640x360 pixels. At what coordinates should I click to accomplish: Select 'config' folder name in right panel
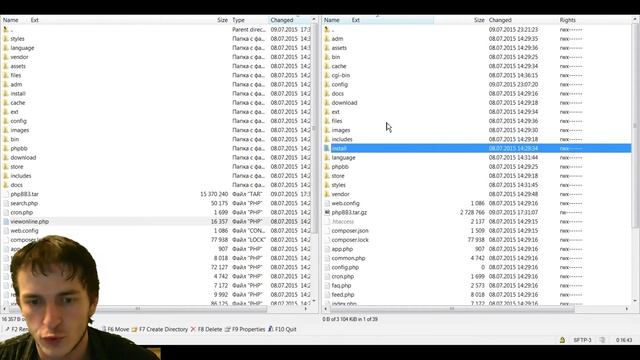click(340, 84)
